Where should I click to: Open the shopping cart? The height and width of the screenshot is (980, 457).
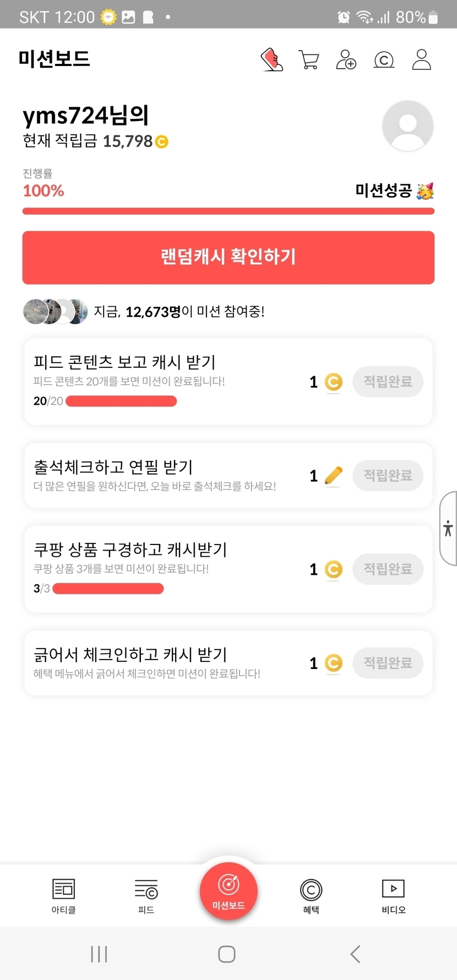(x=309, y=60)
